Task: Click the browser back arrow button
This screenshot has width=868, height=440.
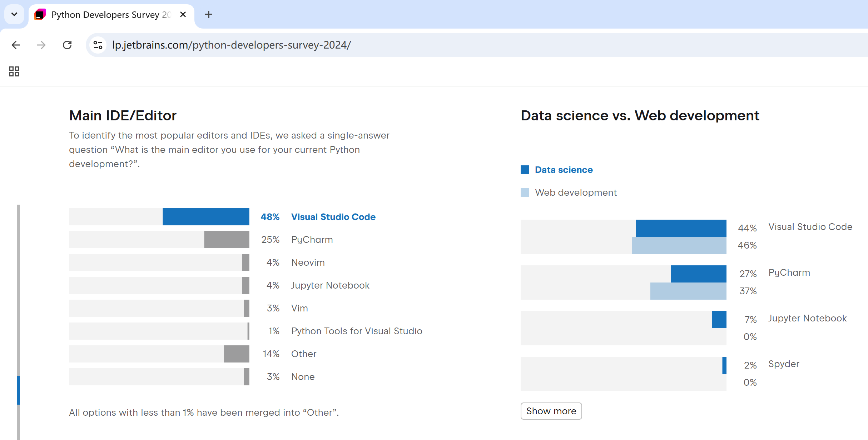Action: (x=16, y=45)
